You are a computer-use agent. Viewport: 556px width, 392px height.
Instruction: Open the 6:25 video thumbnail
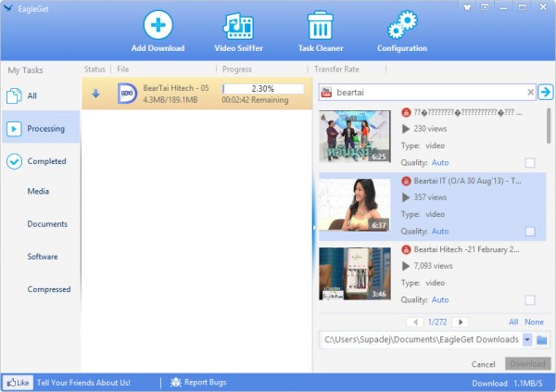pos(355,136)
